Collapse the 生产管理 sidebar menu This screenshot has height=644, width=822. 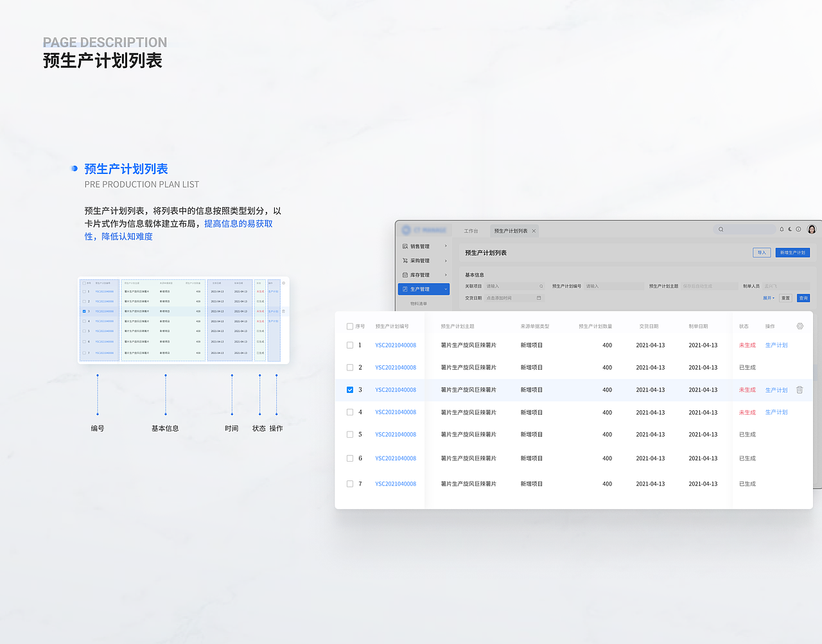(x=446, y=289)
